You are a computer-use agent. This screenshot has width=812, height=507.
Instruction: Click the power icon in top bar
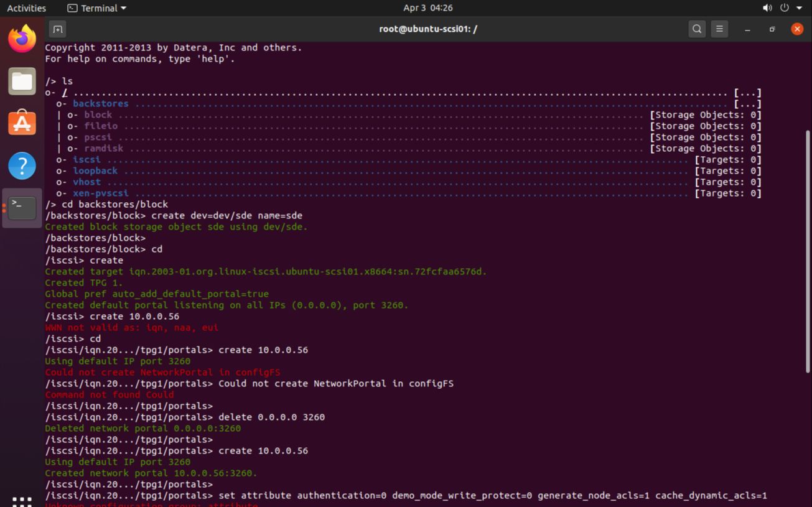(784, 8)
